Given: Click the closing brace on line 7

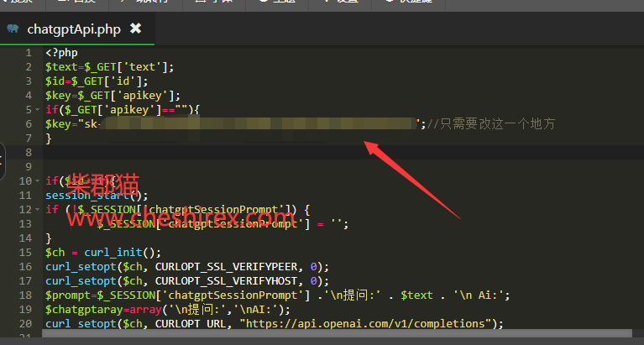Looking at the screenshot, I should [49, 139].
